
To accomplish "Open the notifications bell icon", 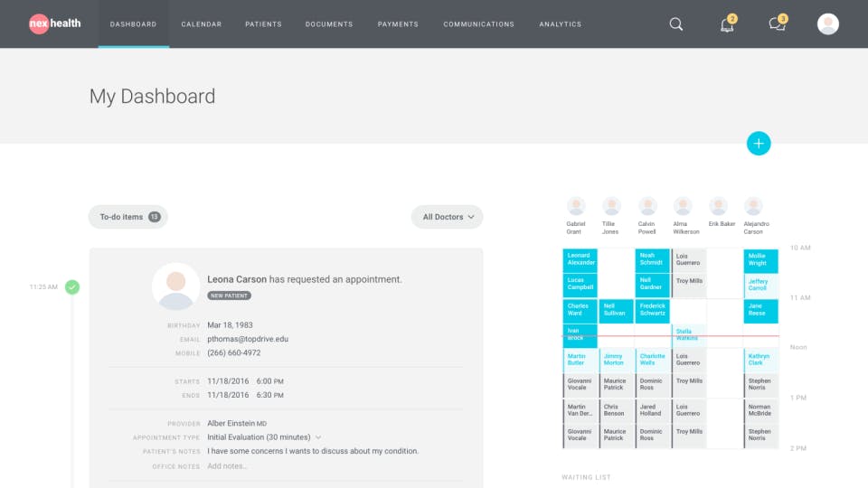I will click(x=727, y=23).
